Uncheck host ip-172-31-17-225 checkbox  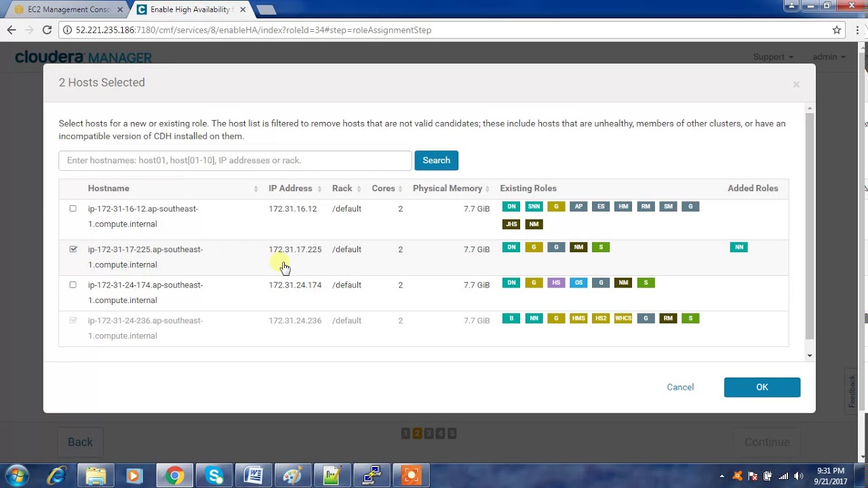73,249
